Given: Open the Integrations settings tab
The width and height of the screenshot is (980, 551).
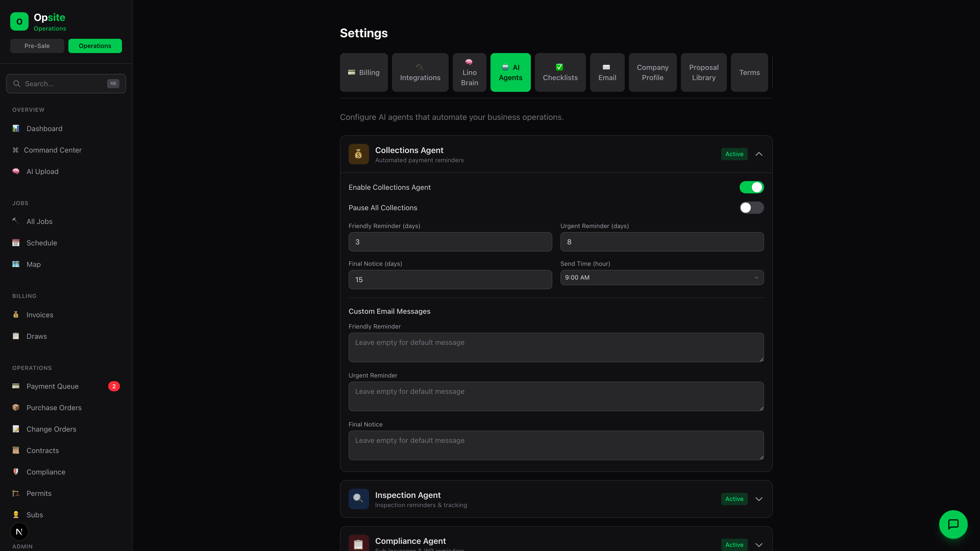Looking at the screenshot, I should click(420, 72).
